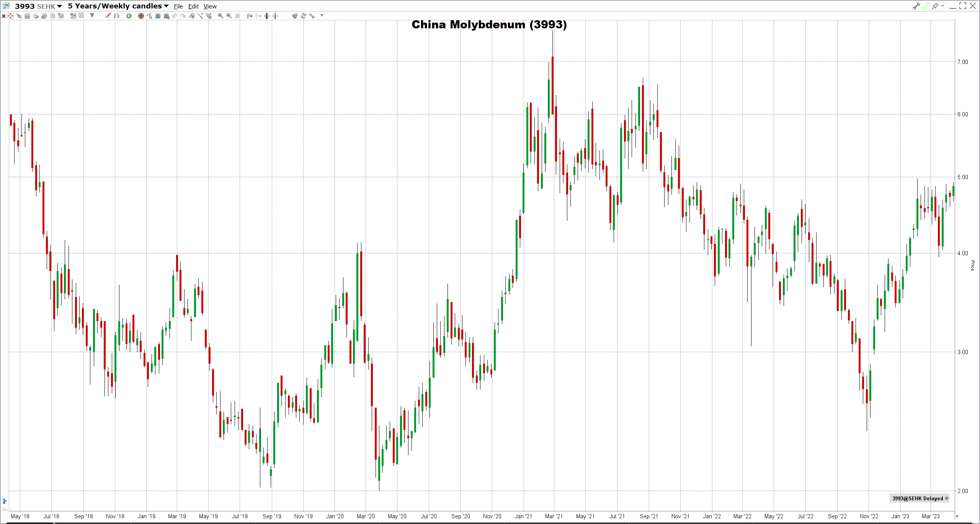The width and height of the screenshot is (980, 524).
Task: Open the View menu
Action: pos(210,7)
